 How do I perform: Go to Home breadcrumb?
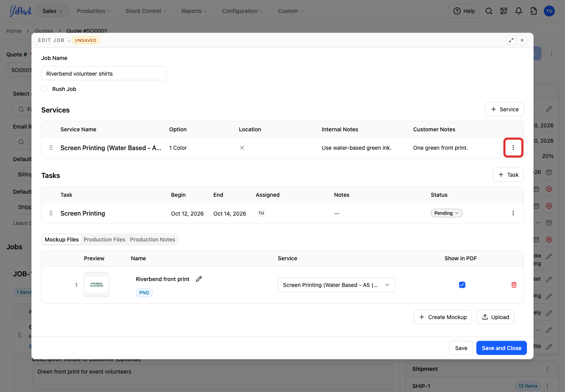14,31
